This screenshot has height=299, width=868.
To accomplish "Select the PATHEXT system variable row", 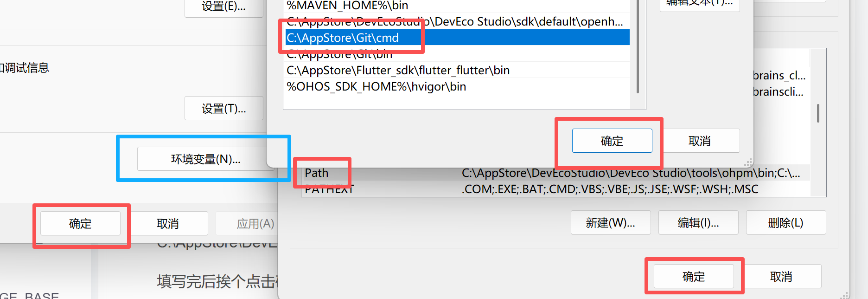I will tap(555, 189).
